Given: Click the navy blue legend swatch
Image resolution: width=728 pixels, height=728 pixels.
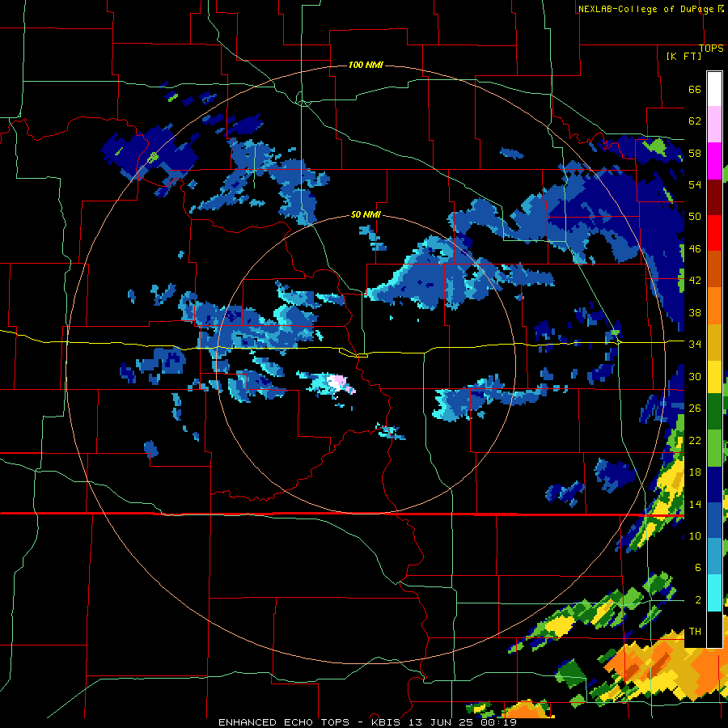Looking at the screenshot, I should (x=714, y=485).
